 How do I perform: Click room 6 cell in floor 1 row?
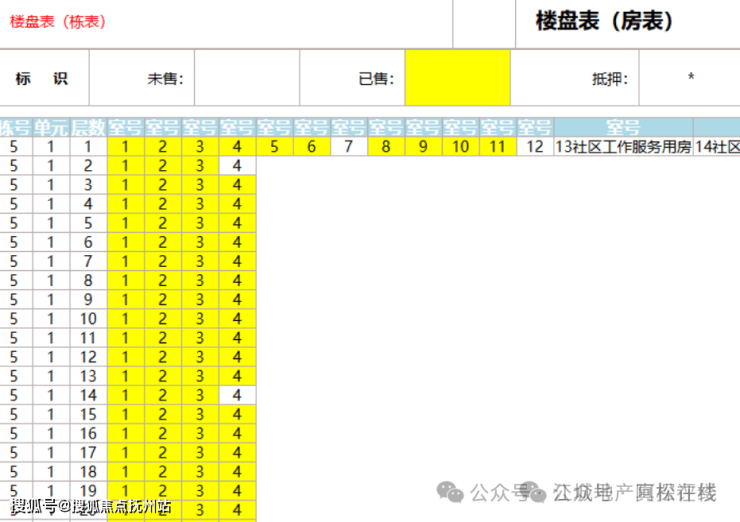point(311,146)
